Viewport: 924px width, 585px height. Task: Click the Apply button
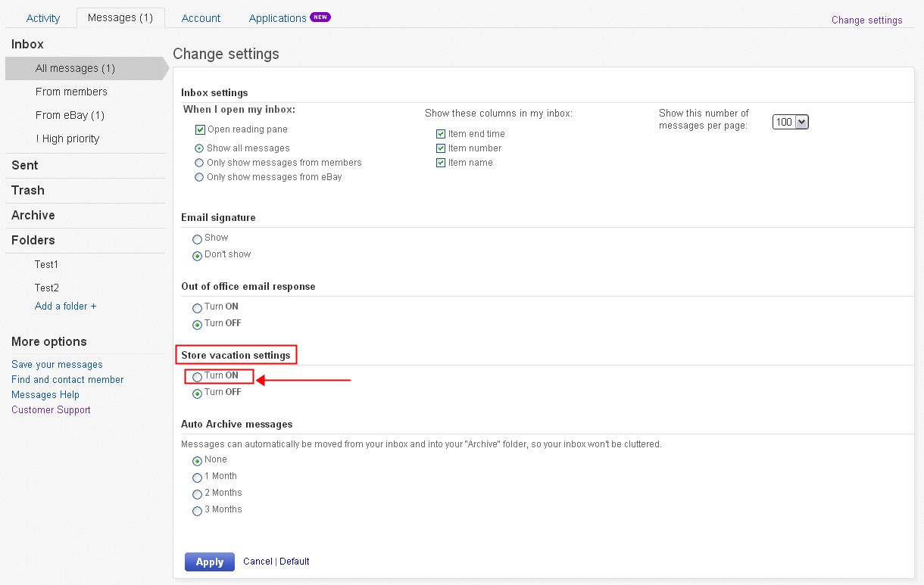pyautogui.click(x=209, y=562)
